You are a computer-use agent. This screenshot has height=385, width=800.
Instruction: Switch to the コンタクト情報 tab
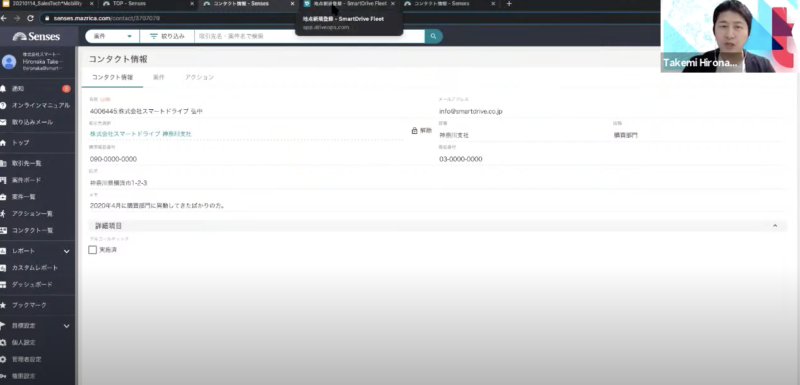coord(112,78)
